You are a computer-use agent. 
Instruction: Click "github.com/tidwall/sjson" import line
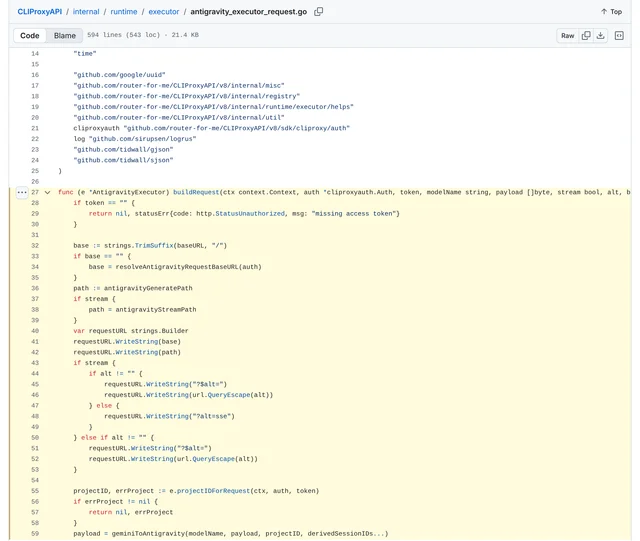123,160
